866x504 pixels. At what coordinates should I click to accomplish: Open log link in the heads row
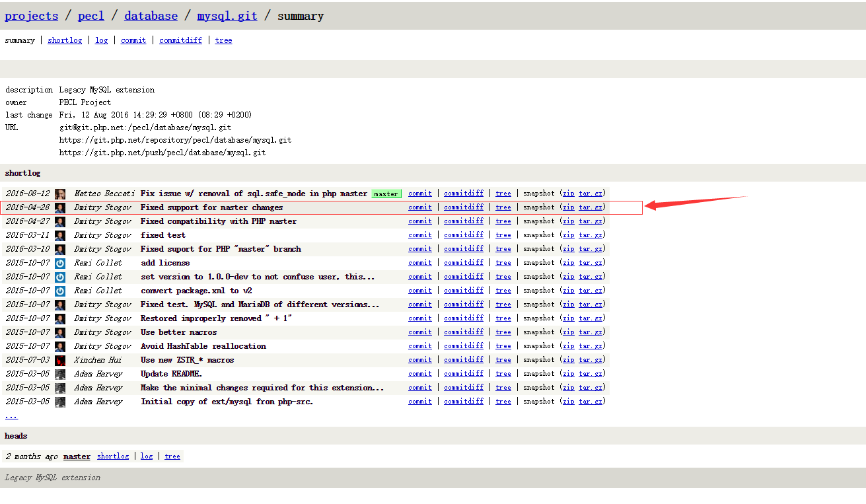(147, 456)
